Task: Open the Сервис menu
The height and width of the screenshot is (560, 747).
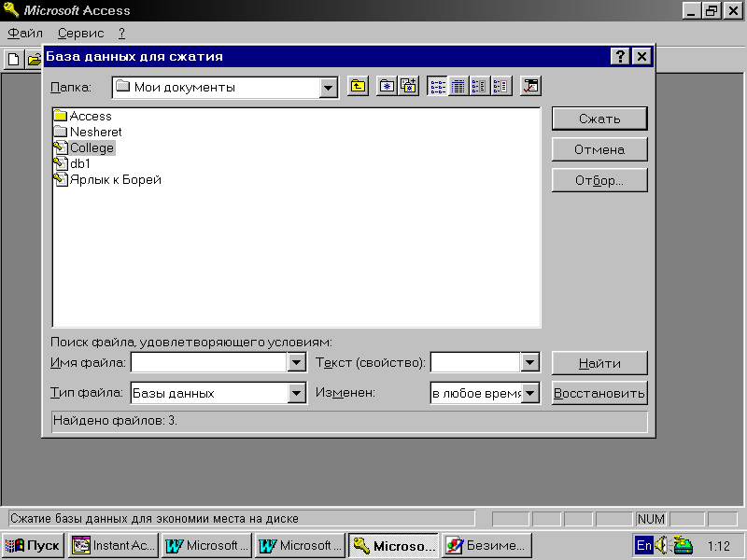Action: 80,34
